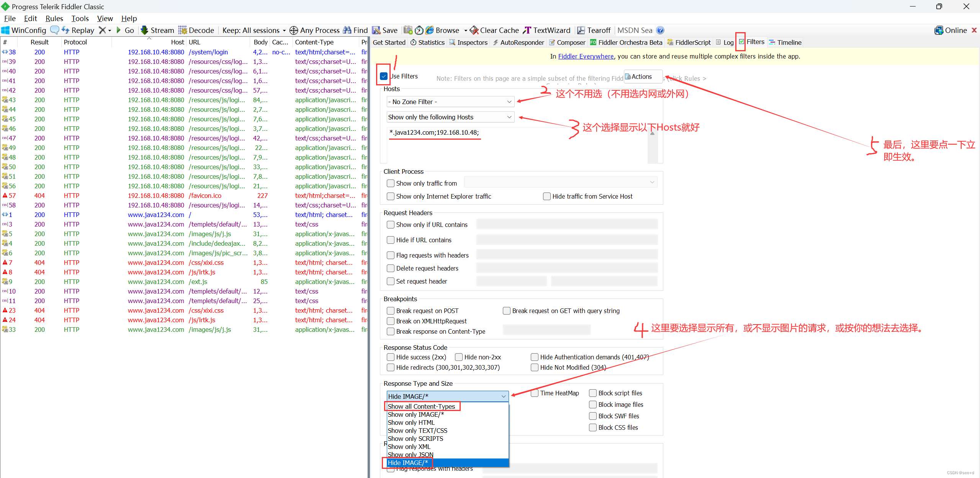Click the camera screenshot icon
The image size is (980, 478).
pyautogui.click(x=408, y=30)
